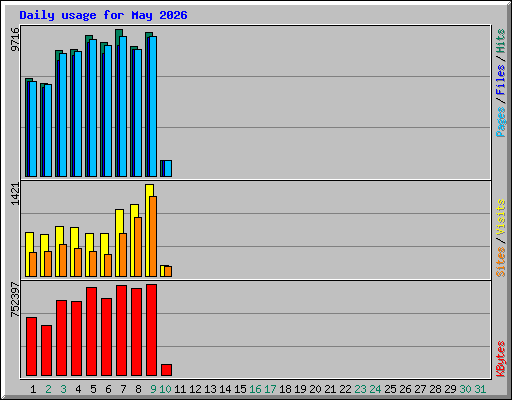Click the day 3 orange sites bar

[x=63, y=260]
